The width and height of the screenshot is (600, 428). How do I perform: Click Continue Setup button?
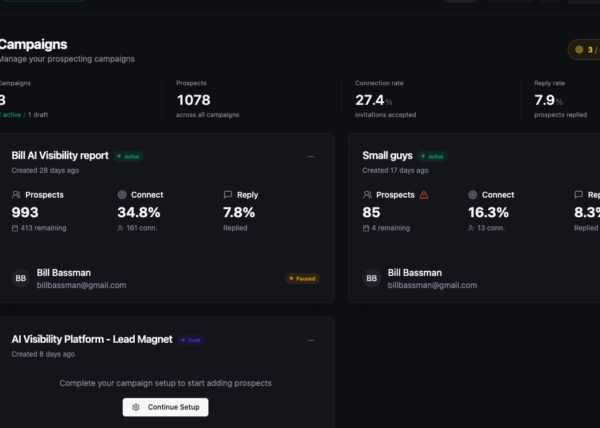point(165,407)
